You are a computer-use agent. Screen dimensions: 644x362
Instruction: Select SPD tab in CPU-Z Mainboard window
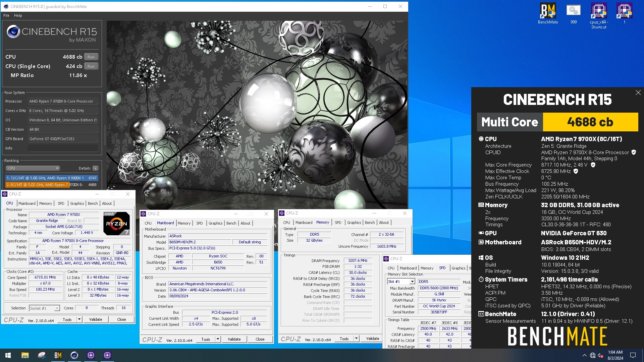click(200, 223)
